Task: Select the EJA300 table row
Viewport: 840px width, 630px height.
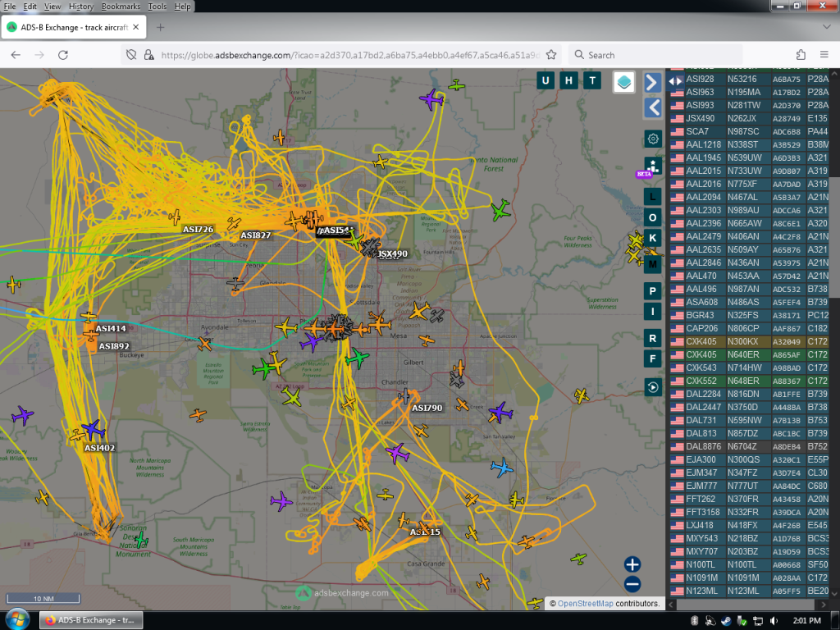Action: 749,459
